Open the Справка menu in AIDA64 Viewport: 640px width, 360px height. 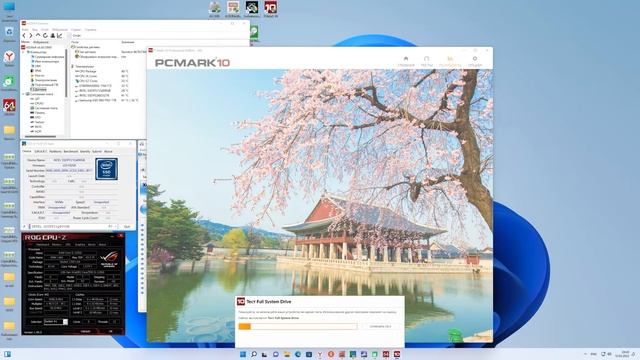click(90, 29)
